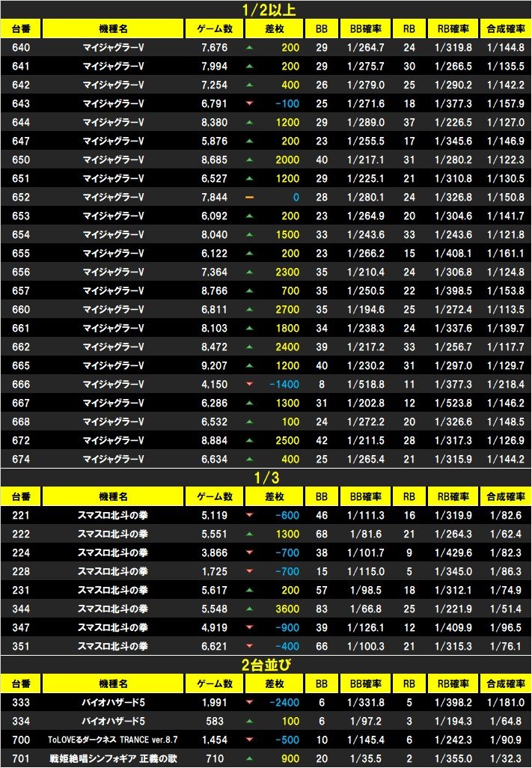
Task: Select the 2台並び section title
Action: click(x=266, y=665)
